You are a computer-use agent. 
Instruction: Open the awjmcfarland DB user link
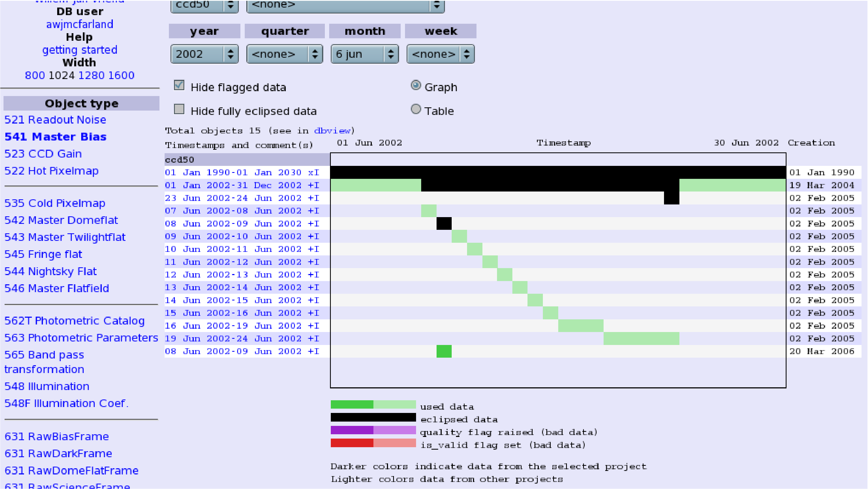coord(80,24)
